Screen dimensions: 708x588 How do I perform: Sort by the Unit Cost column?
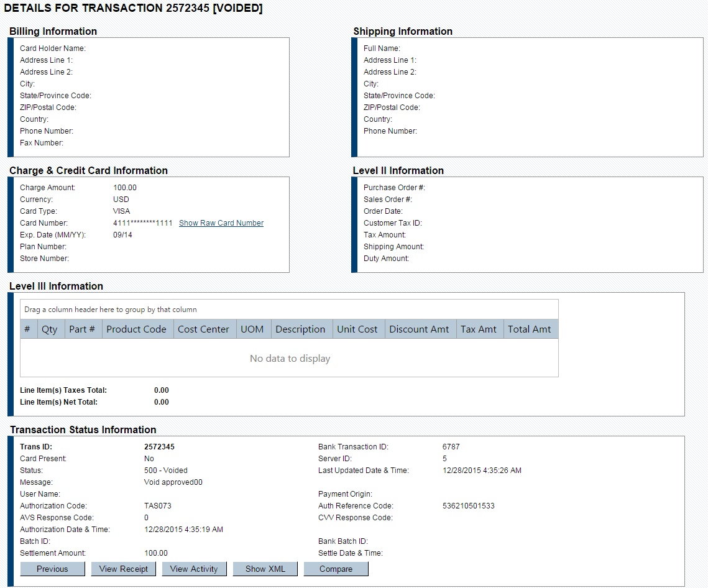click(x=357, y=329)
